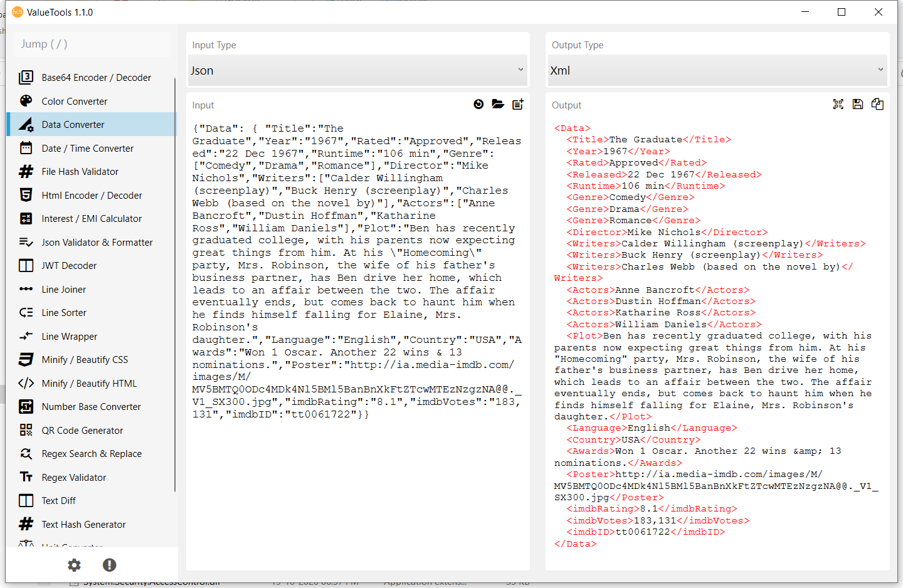Select the Base64 Encoder / Decoder menu label
This screenshot has width=903, height=588.
pyautogui.click(x=97, y=78)
